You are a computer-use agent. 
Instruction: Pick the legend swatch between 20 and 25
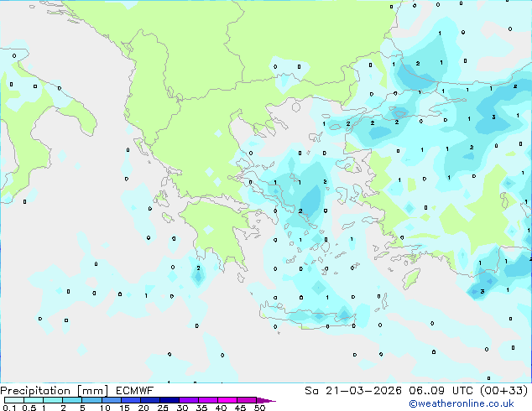click(150, 400)
